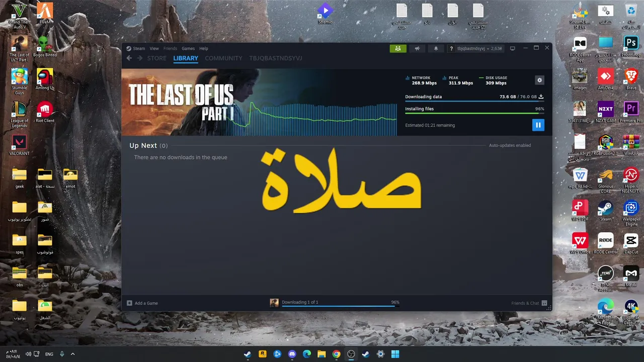
Task: Pause the Last of Us download
Action: pos(538,125)
